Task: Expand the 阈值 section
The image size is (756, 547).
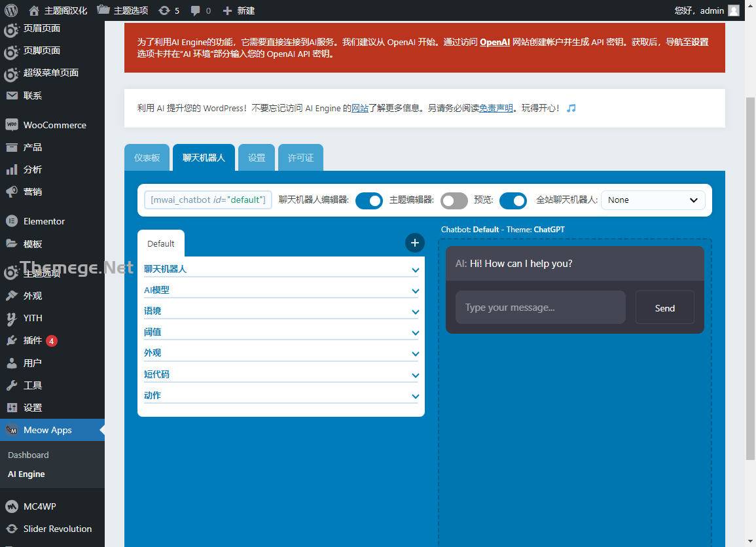Action: point(281,332)
